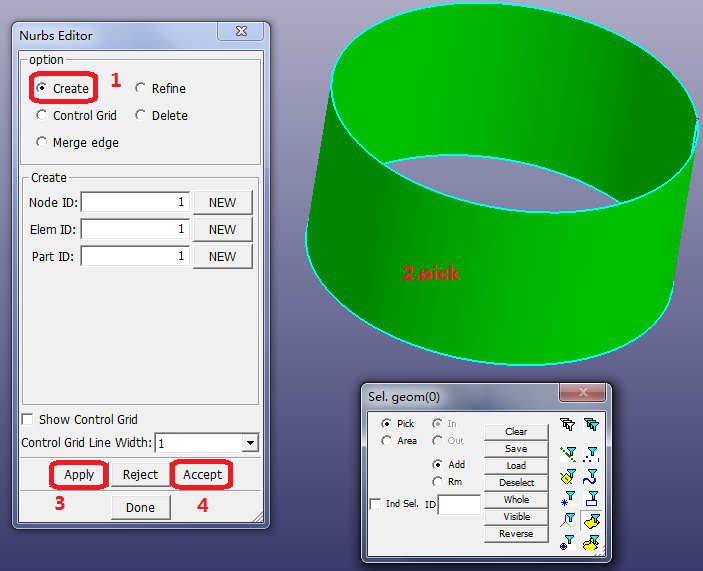This screenshot has width=703, height=571.
Task: Click the curve filter icon in Sel. geom
Action: (592, 477)
